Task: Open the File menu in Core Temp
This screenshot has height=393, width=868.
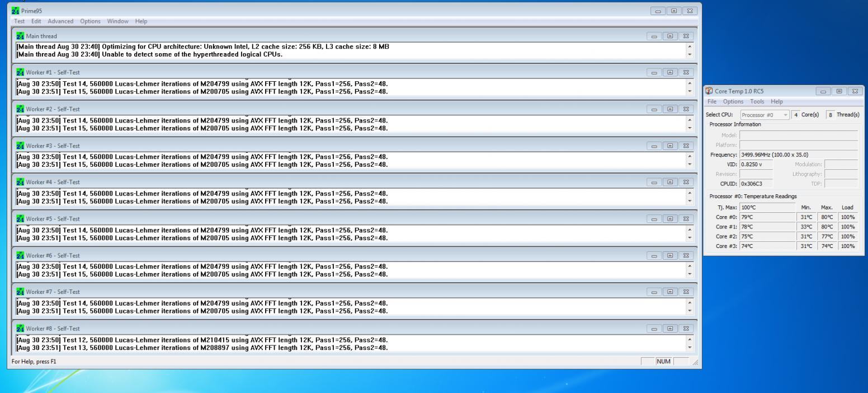Action: (x=712, y=101)
